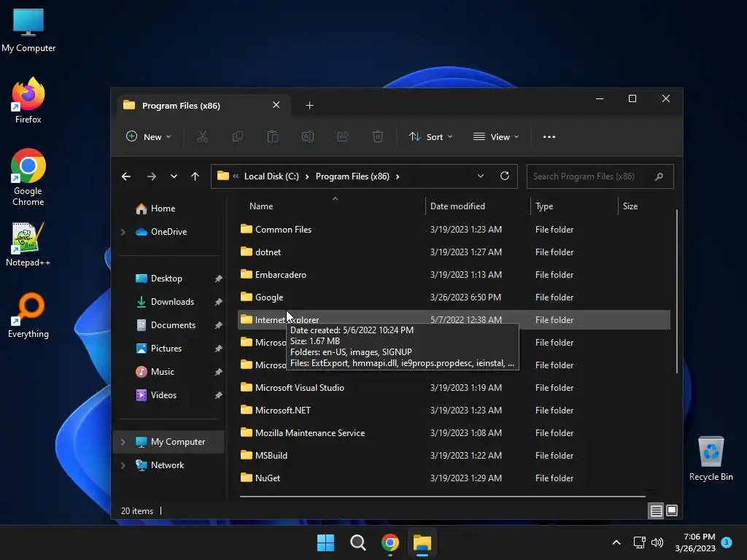Click pin icon beside Downloads
Screen dimensions: 747x560
point(218,302)
